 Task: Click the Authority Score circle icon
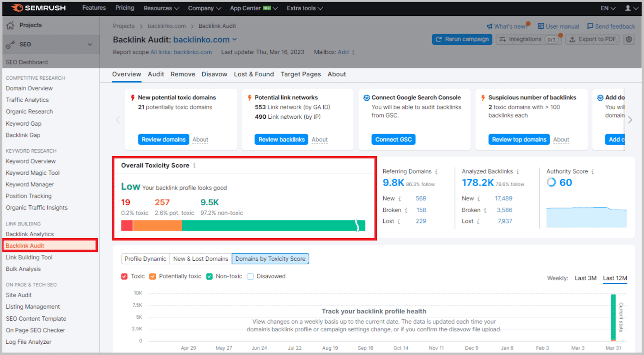point(551,182)
